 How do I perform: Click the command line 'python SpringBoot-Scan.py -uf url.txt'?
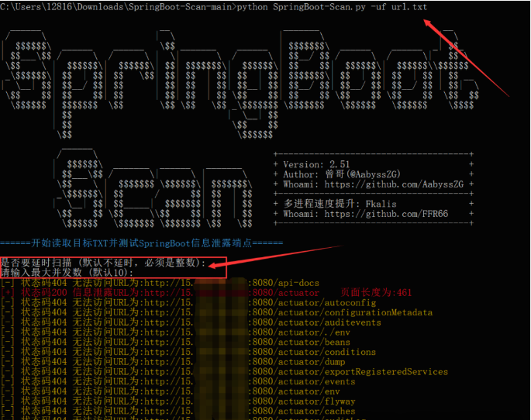pos(332,7)
